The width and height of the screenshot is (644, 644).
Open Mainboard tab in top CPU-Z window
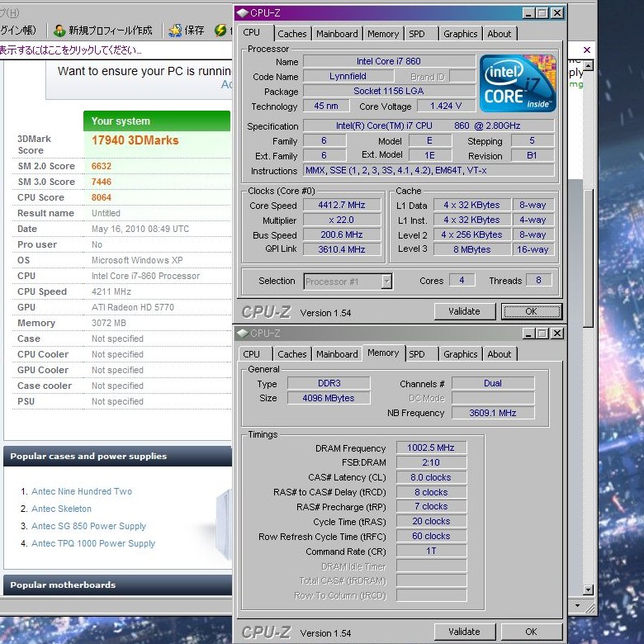(x=337, y=34)
